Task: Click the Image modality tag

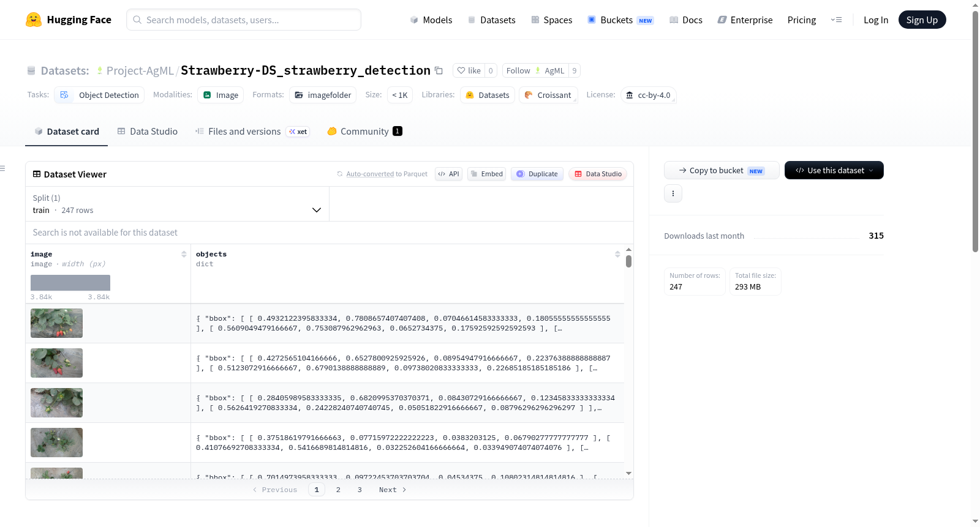Action: pyautogui.click(x=221, y=95)
